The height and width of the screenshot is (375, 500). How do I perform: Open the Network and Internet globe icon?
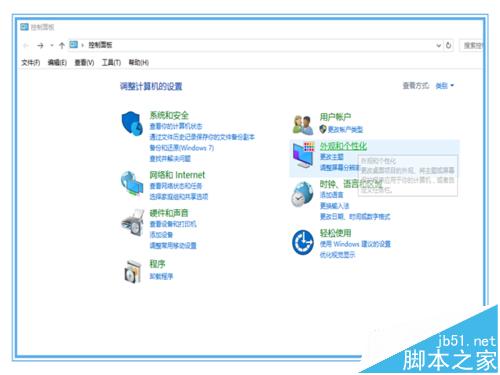tap(132, 183)
